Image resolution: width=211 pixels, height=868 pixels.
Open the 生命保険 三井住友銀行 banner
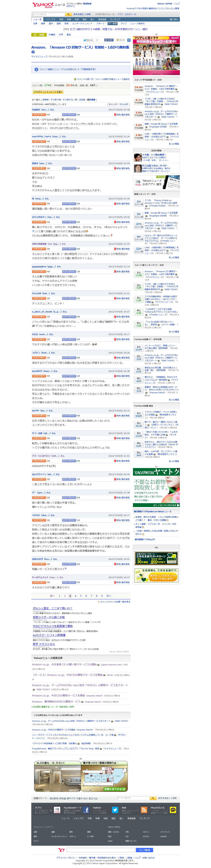[156, 576]
